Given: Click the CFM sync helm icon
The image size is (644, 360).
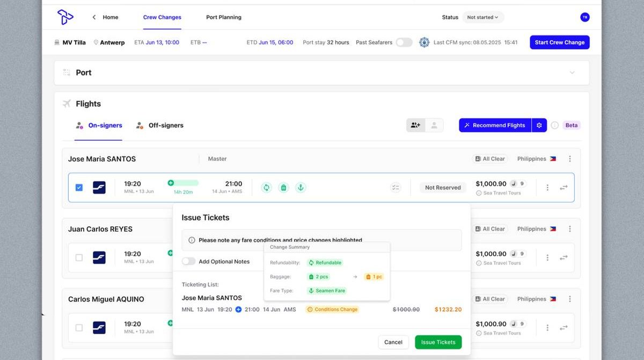Looking at the screenshot, I should pyautogui.click(x=424, y=42).
